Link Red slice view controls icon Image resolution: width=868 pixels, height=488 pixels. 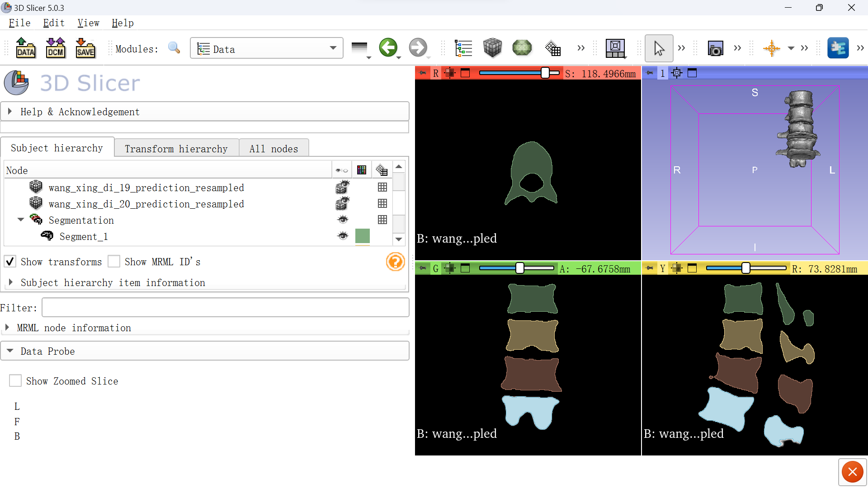pos(449,73)
